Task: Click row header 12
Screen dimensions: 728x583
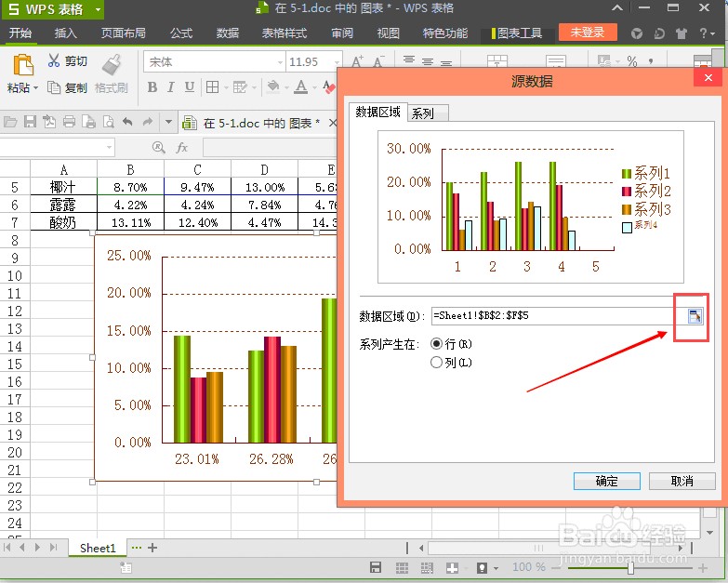Action: pos(15,311)
